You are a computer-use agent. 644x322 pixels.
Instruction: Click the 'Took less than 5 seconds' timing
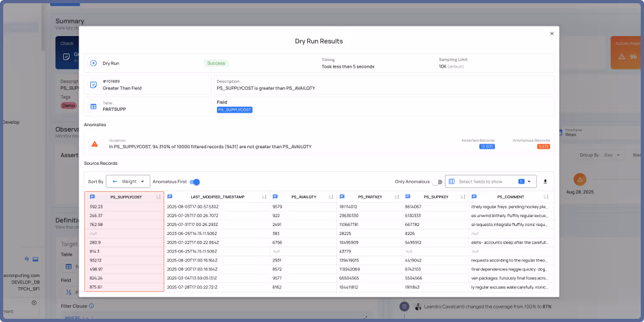coord(348,66)
